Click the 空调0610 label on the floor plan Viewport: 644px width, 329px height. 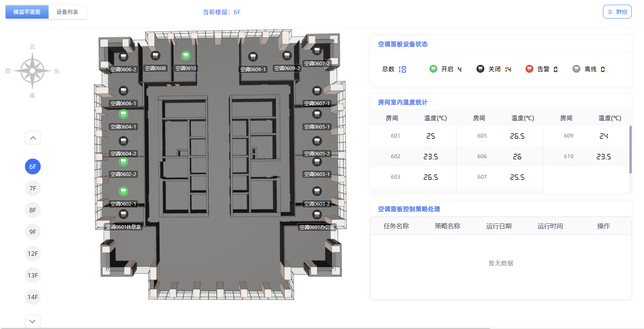(186, 68)
